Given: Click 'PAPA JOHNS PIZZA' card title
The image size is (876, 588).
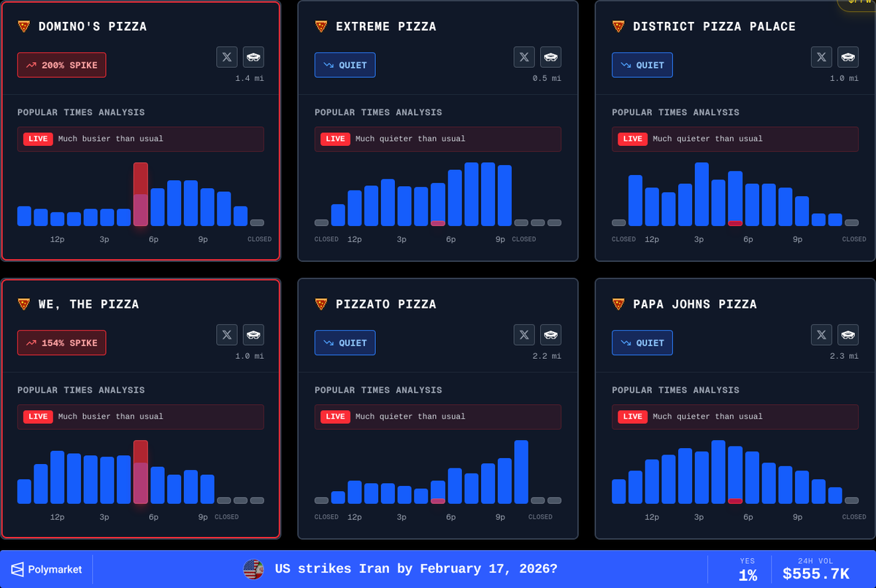Looking at the screenshot, I should pos(695,304).
